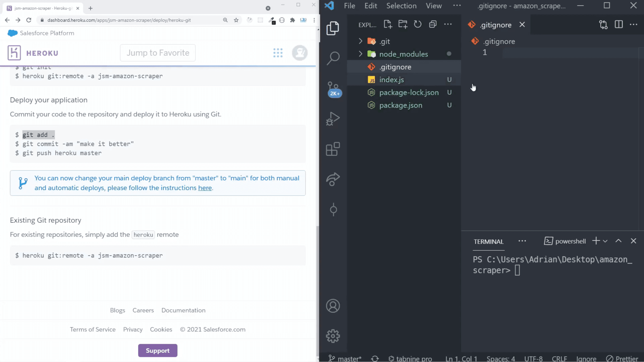Image resolution: width=644 pixels, height=362 pixels.
Task: Open changes compare icon in editor toolbar
Action: coord(603,25)
